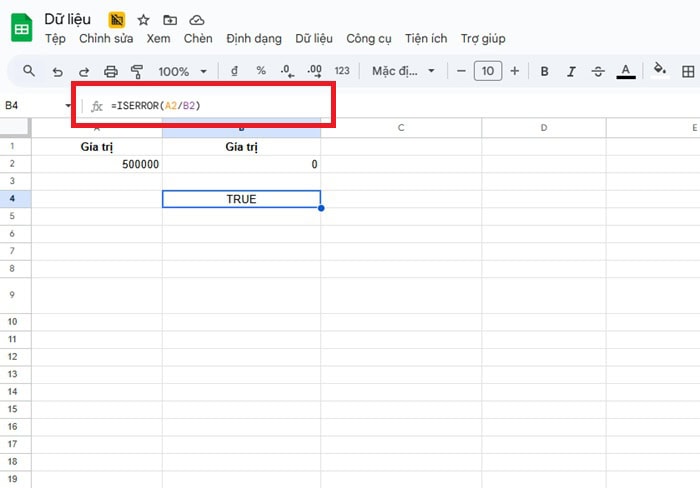Open the name box dropdown arrow

(68, 105)
